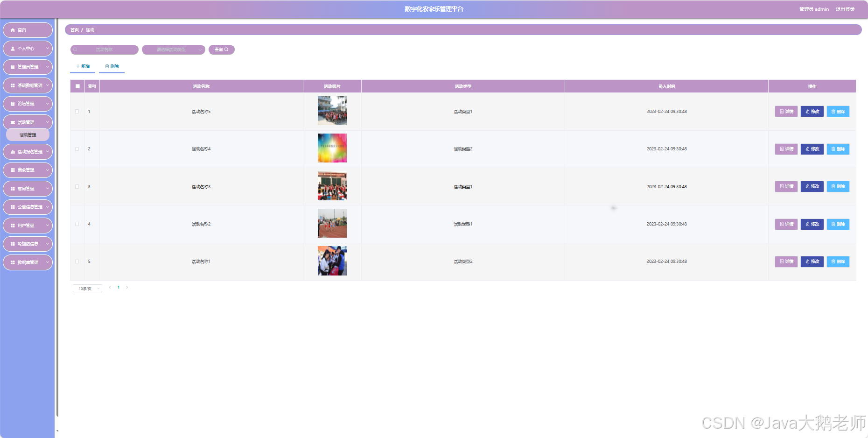868x438 pixels.
Task: Click the 活动名称3 name cell
Action: point(201,187)
